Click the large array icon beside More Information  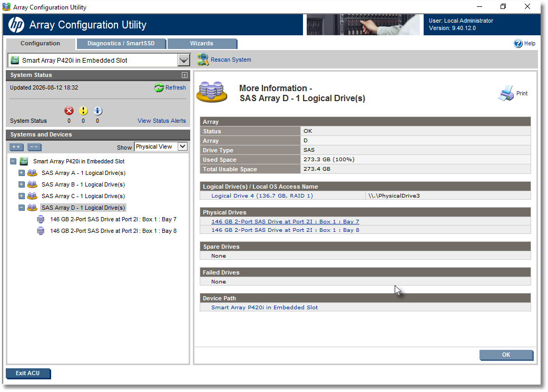pyautogui.click(x=212, y=92)
